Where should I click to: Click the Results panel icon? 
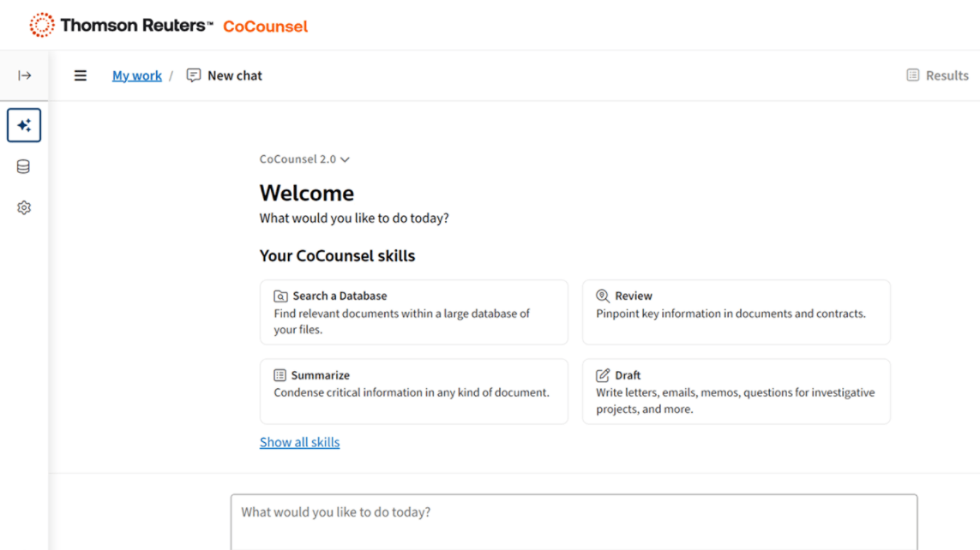point(912,75)
